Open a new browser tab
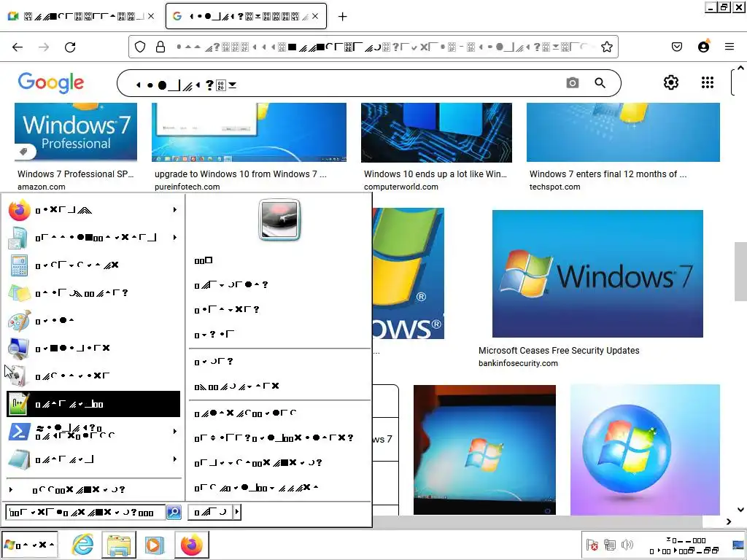 (x=342, y=17)
